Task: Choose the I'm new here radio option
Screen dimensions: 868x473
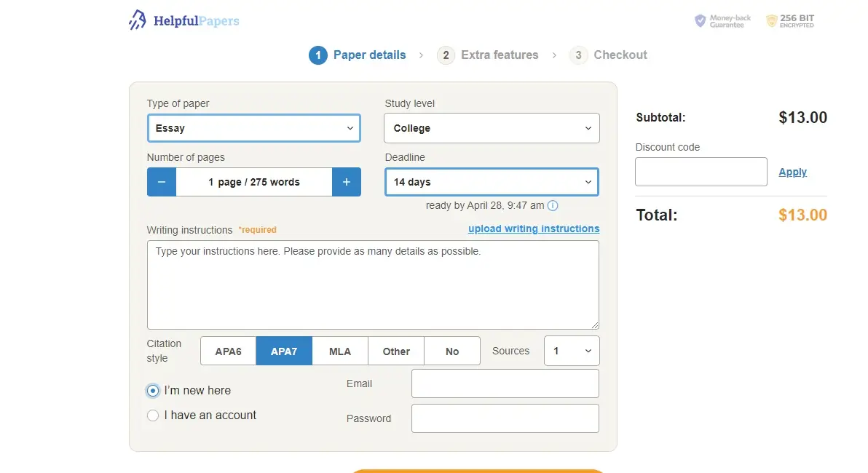Action: pos(153,391)
